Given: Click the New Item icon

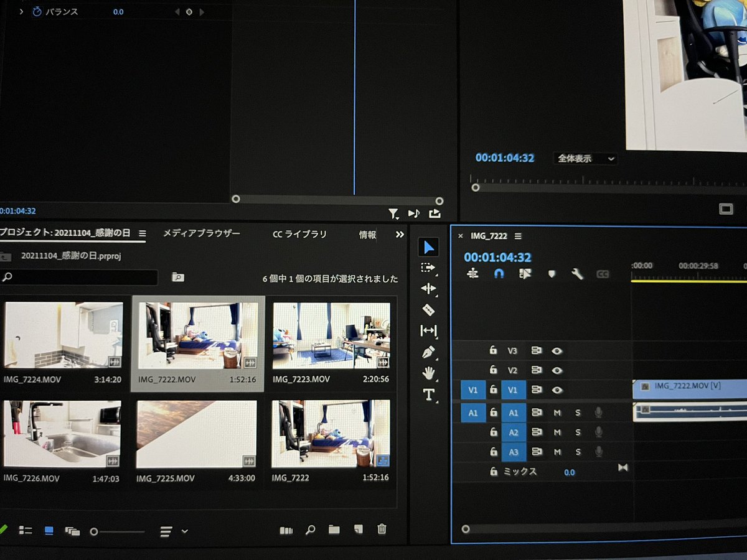Looking at the screenshot, I should click(x=358, y=530).
